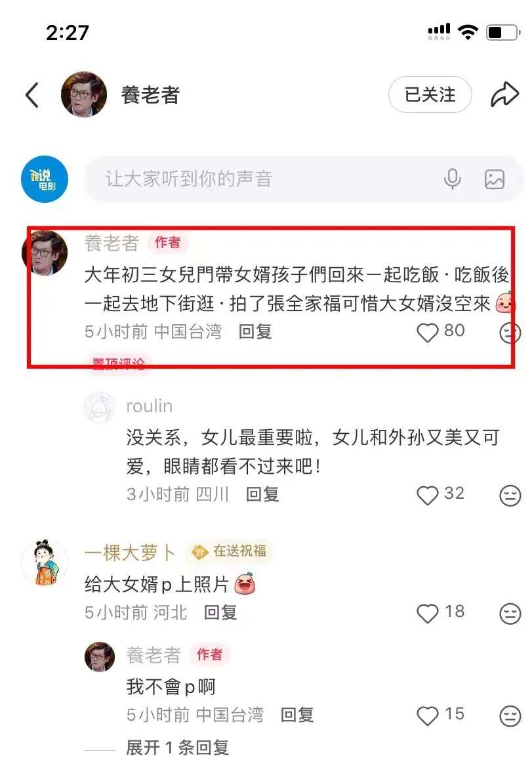Tap the back arrow icon
The width and height of the screenshot is (532, 762).
(x=32, y=95)
